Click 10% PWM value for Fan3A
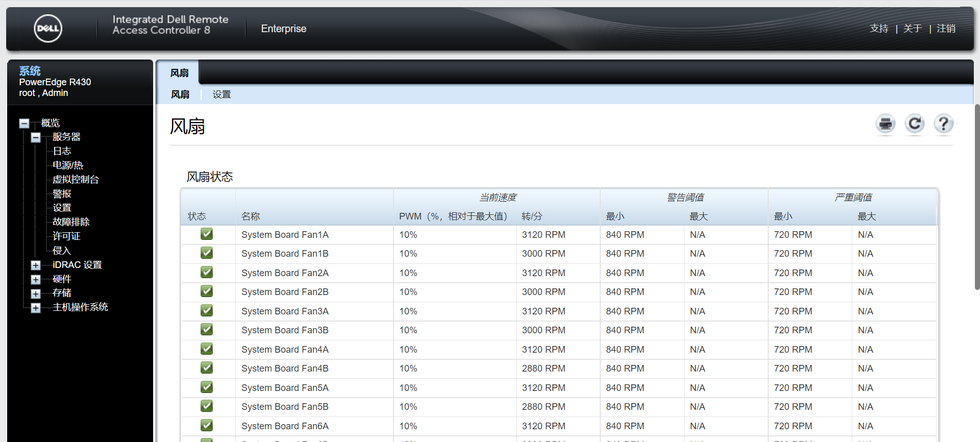Screen dimensions: 980x442 [408, 311]
